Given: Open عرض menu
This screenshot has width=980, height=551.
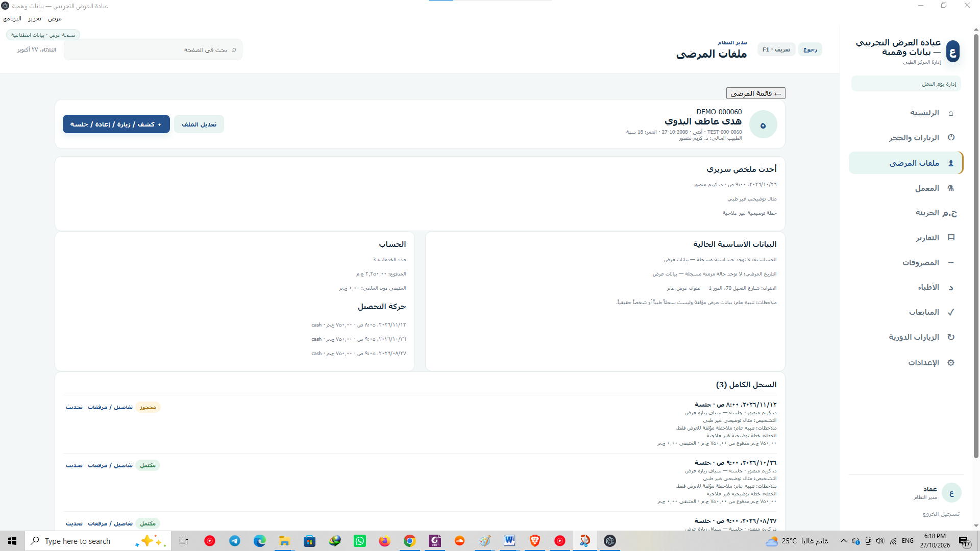Looking at the screenshot, I should 55,18.
